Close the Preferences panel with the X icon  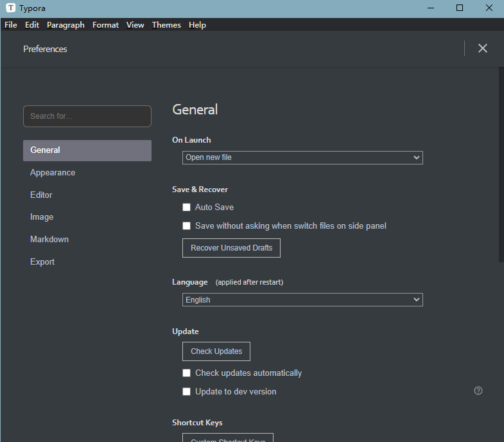482,48
